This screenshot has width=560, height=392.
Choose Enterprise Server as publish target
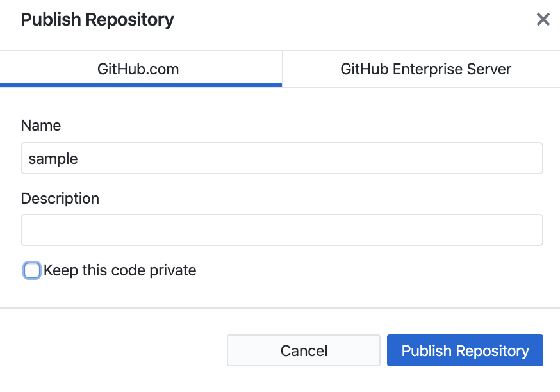tap(425, 69)
